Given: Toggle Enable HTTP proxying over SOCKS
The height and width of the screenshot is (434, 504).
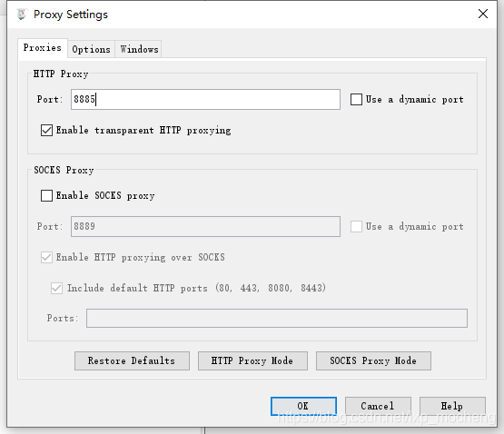Looking at the screenshot, I should coord(46,257).
